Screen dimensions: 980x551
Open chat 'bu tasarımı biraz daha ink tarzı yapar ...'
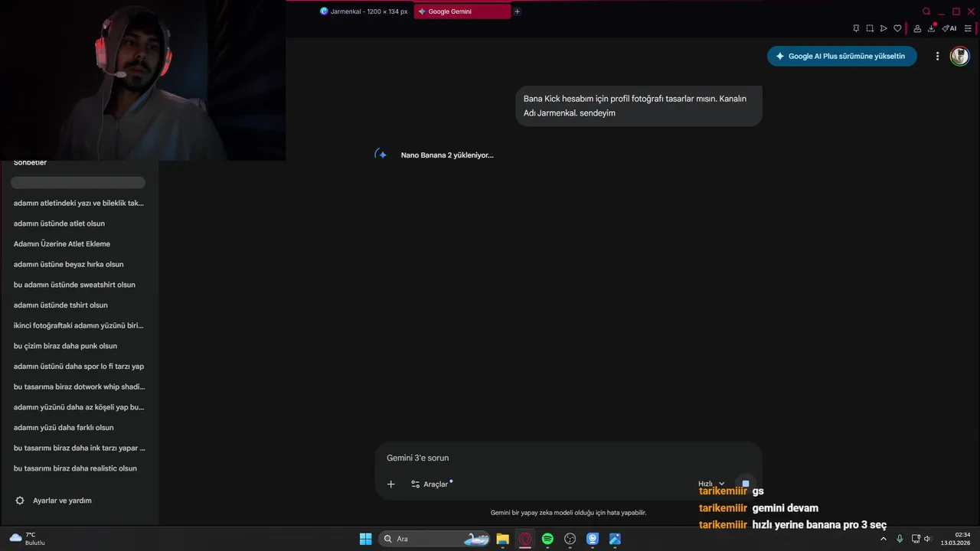click(x=79, y=448)
